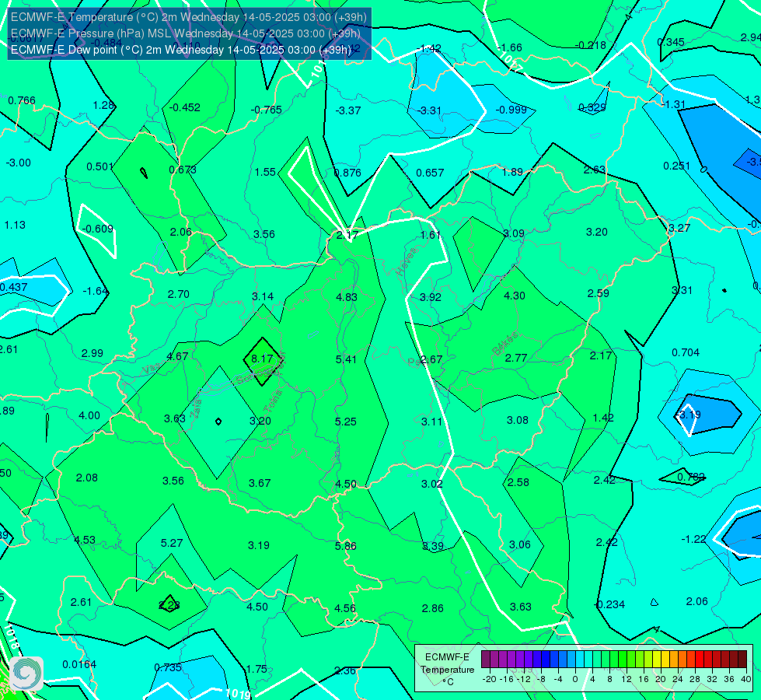
Task: Click the 3.11 temperature value
Action: [x=431, y=422]
